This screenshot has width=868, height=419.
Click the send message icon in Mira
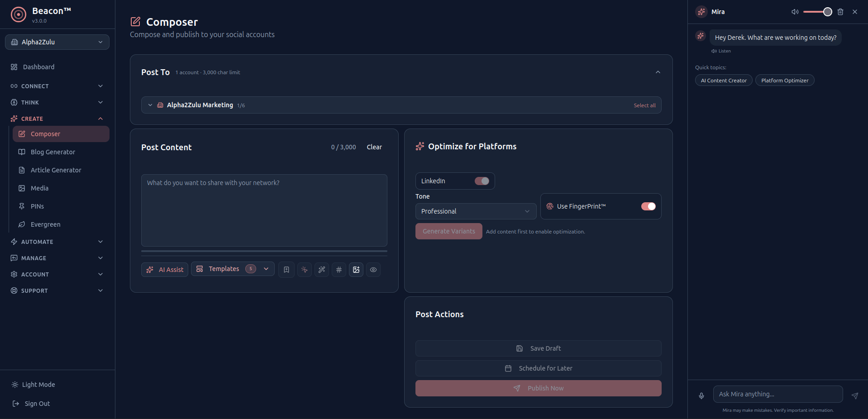tap(855, 395)
